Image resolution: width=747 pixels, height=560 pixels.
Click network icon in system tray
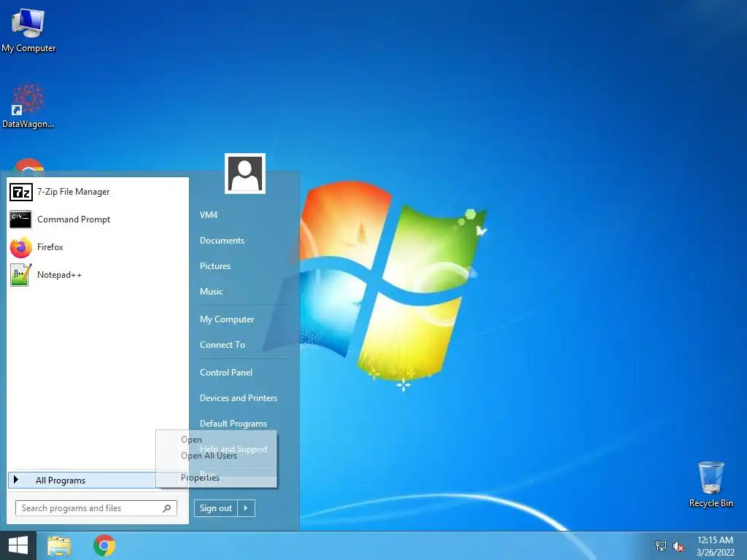click(660, 546)
